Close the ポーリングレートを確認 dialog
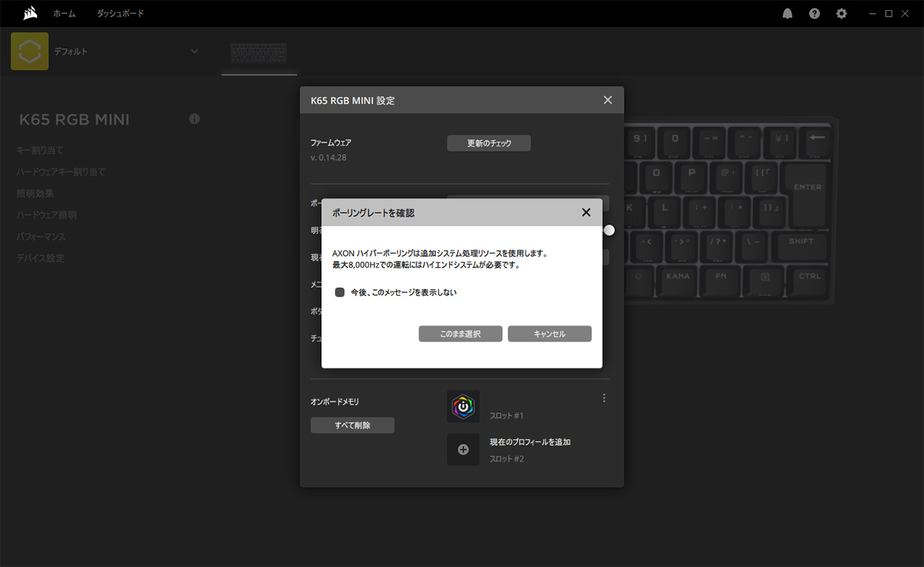This screenshot has height=567, width=924. (x=586, y=212)
